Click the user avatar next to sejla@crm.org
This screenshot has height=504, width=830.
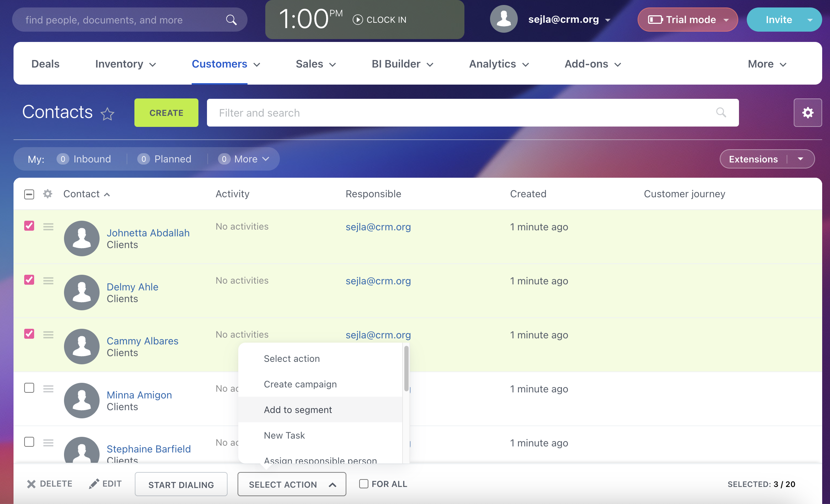click(504, 19)
